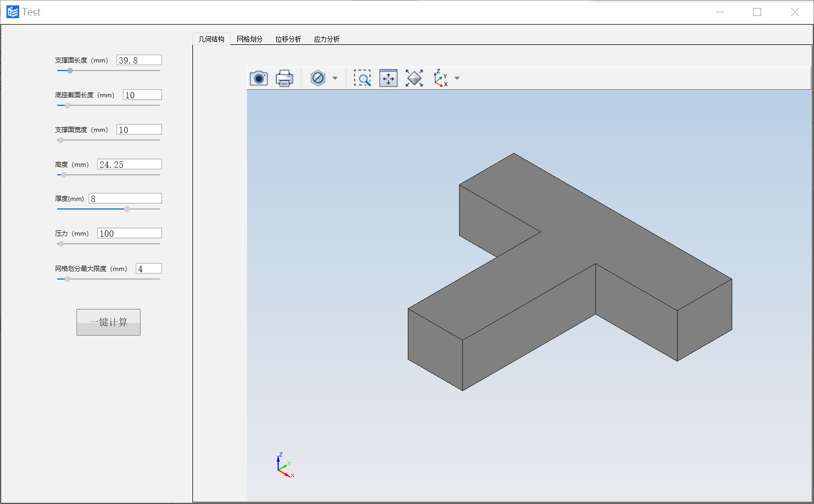Close the Test window
The image size is (814, 504).
[795, 12]
